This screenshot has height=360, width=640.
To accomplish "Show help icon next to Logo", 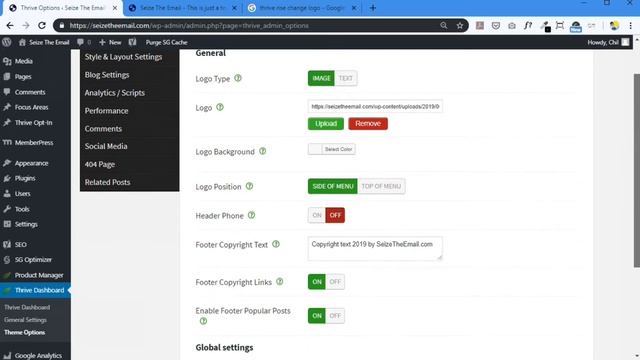I will (220, 107).
